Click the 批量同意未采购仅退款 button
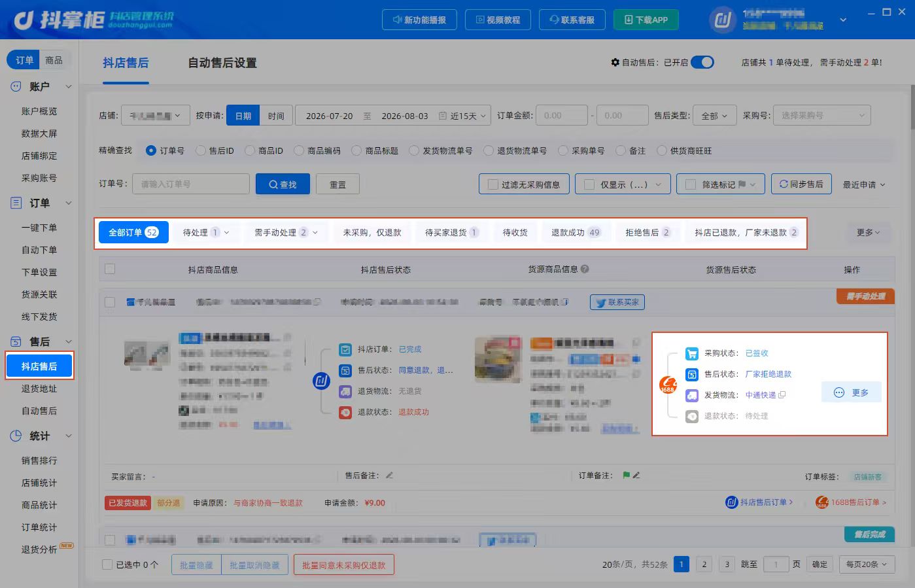 (x=344, y=565)
